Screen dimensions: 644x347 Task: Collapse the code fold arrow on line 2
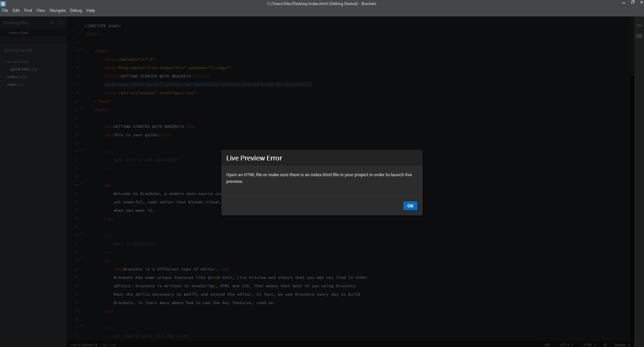click(81, 33)
